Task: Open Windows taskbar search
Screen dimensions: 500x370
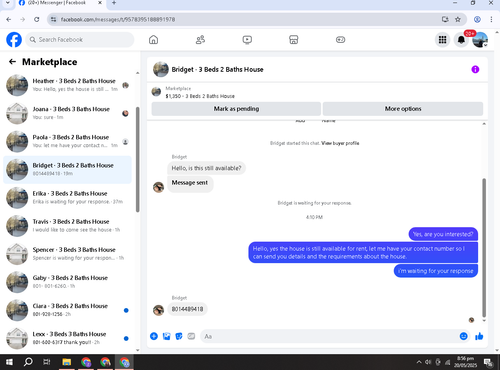Action: (28, 362)
